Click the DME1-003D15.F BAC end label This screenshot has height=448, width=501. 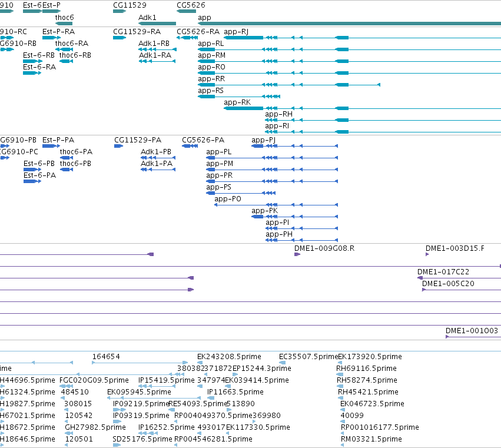[454, 248]
